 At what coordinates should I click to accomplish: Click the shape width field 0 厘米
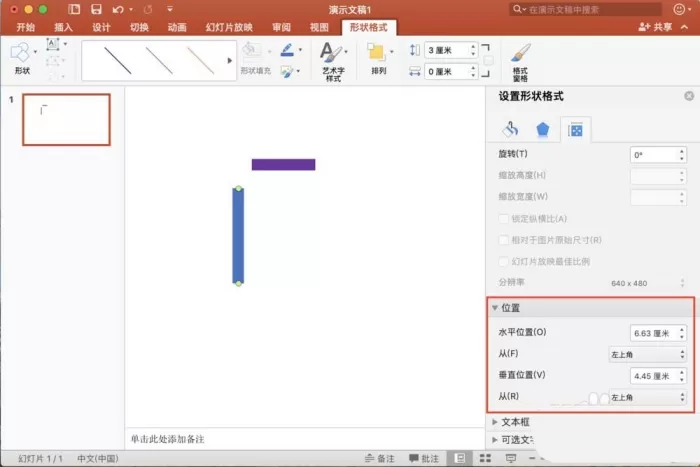pyautogui.click(x=446, y=71)
